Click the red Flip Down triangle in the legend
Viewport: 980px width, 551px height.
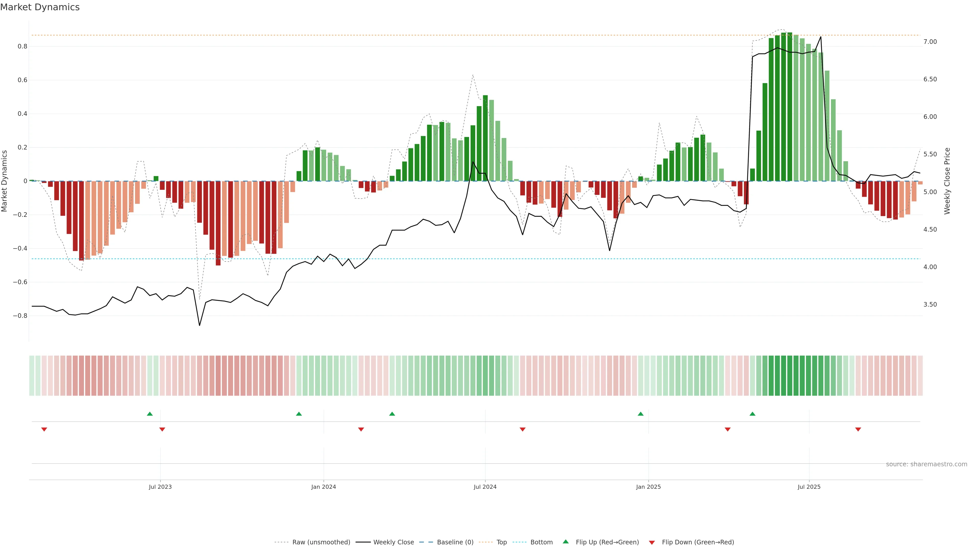tap(652, 542)
